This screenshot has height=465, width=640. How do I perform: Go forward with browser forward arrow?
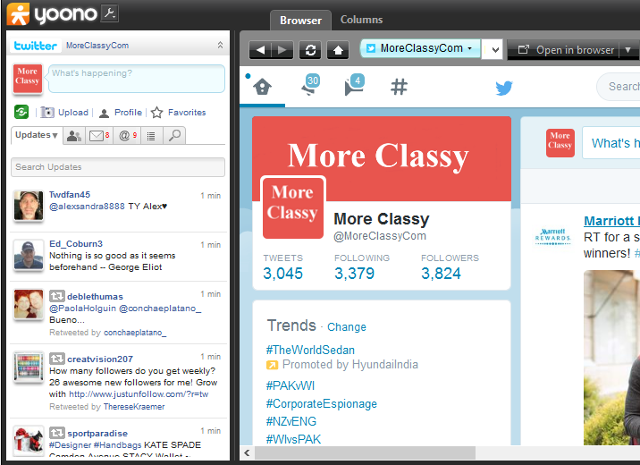(282, 50)
